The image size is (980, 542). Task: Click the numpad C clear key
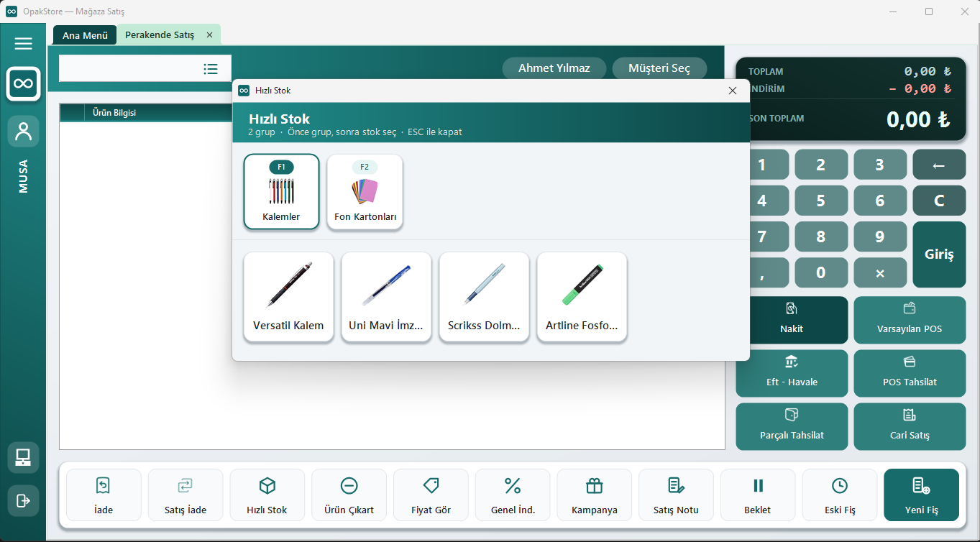pos(939,201)
